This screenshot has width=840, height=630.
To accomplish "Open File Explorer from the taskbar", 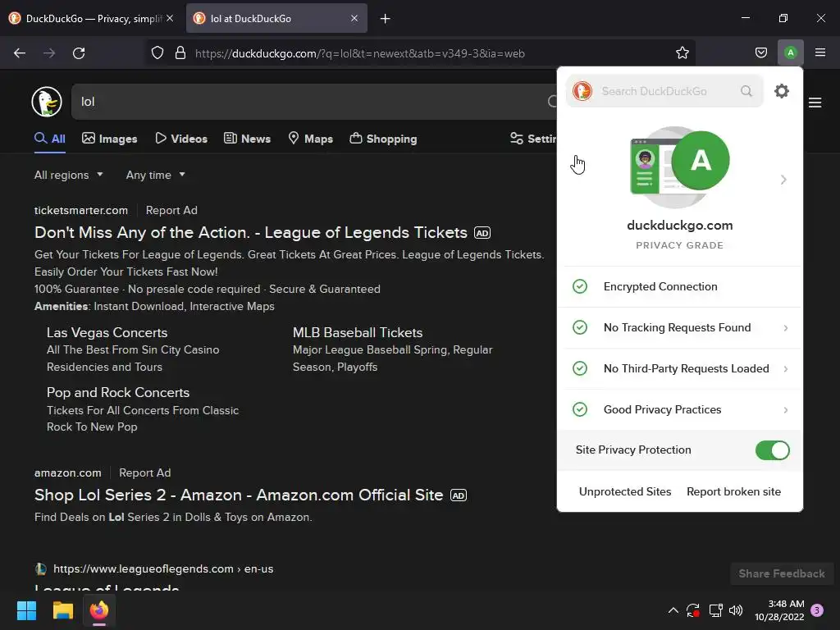I will (62, 610).
